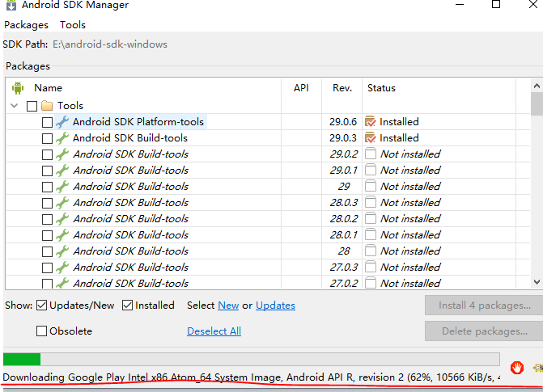This screenshot has width=543, height=392.
Task: Click the Android robot icon in Name header
Action: pos(18,88)
